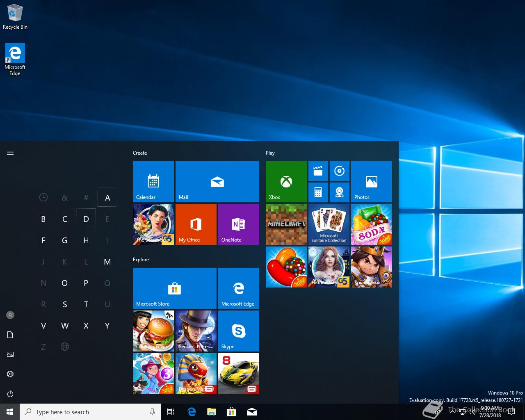Open Microsoft Edge from the taskbar
Viewport: 525px width, 420px height.
192,412
